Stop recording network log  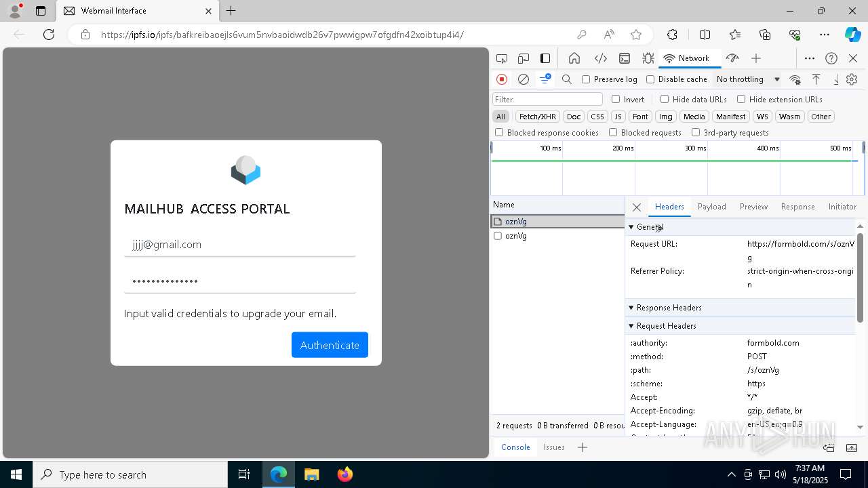click(x=502, y=79)
